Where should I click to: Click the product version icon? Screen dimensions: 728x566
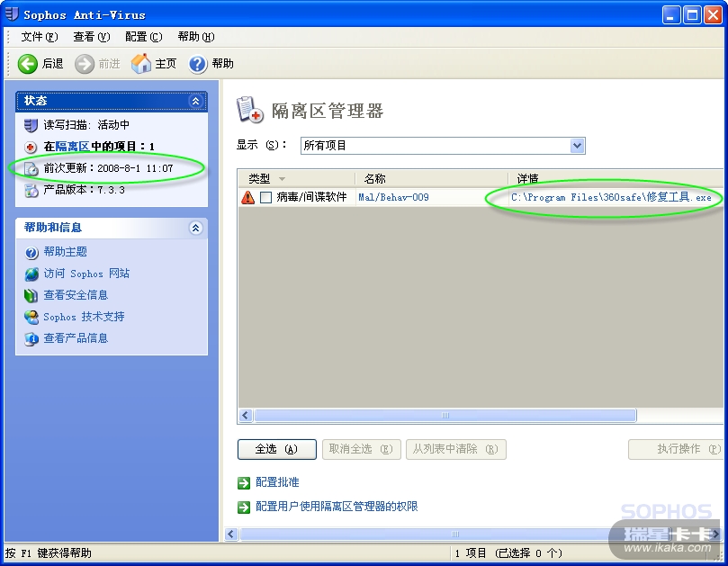(31, 190)
